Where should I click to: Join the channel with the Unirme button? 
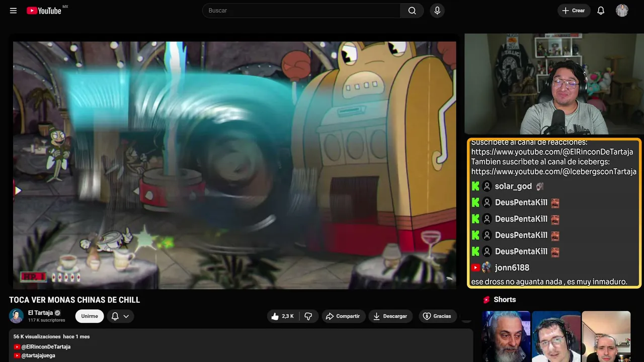click(90, 316)
